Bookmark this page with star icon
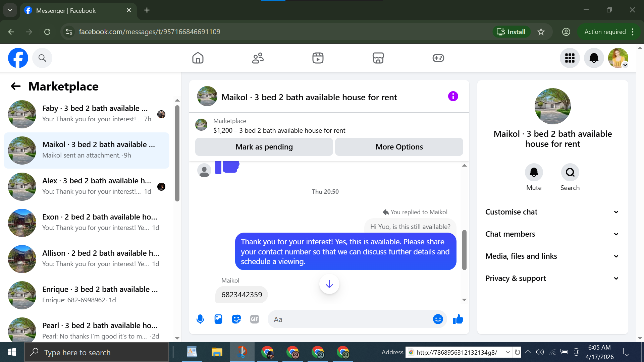Screen dimensions: 644x362 (541, 32)
